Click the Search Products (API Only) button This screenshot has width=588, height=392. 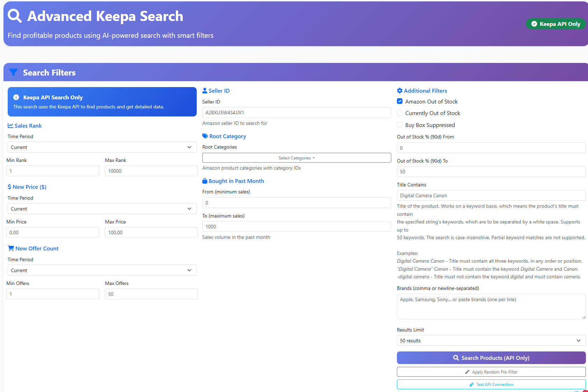[x=491, y=358]
